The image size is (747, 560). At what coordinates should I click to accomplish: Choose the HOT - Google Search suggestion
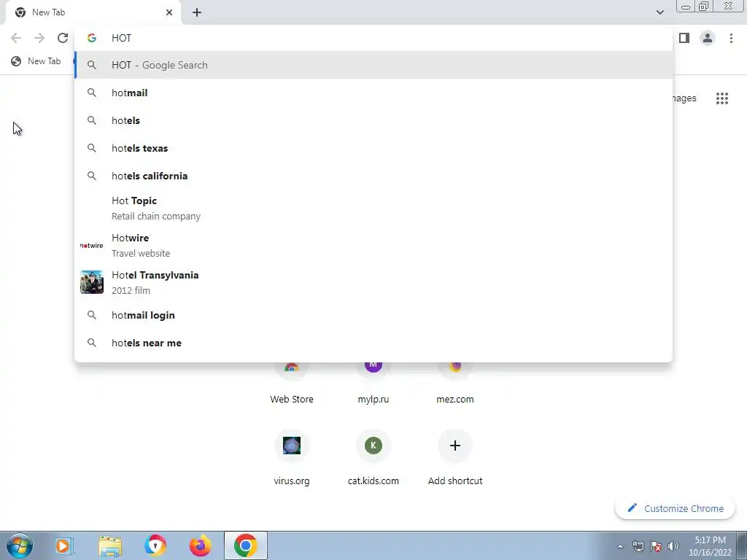374,65
